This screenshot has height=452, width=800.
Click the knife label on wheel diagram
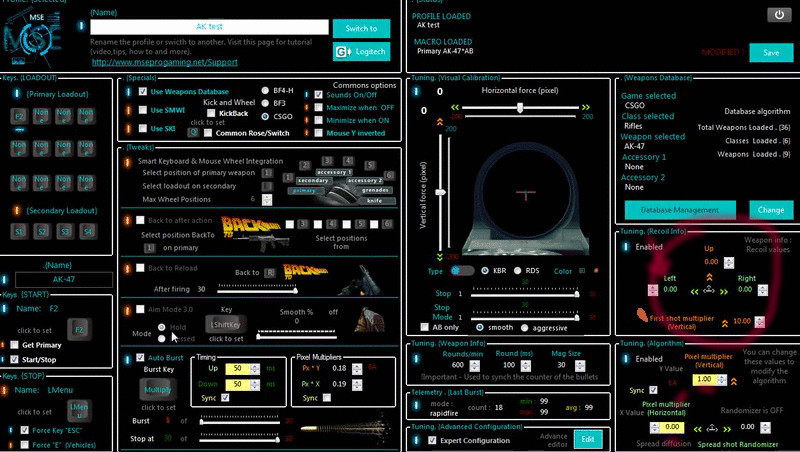click(374, 200)
